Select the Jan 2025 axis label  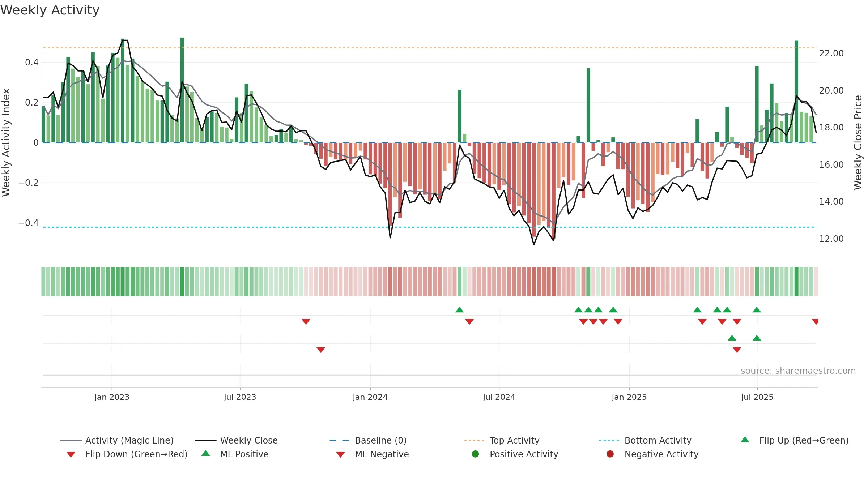point(629,397)
